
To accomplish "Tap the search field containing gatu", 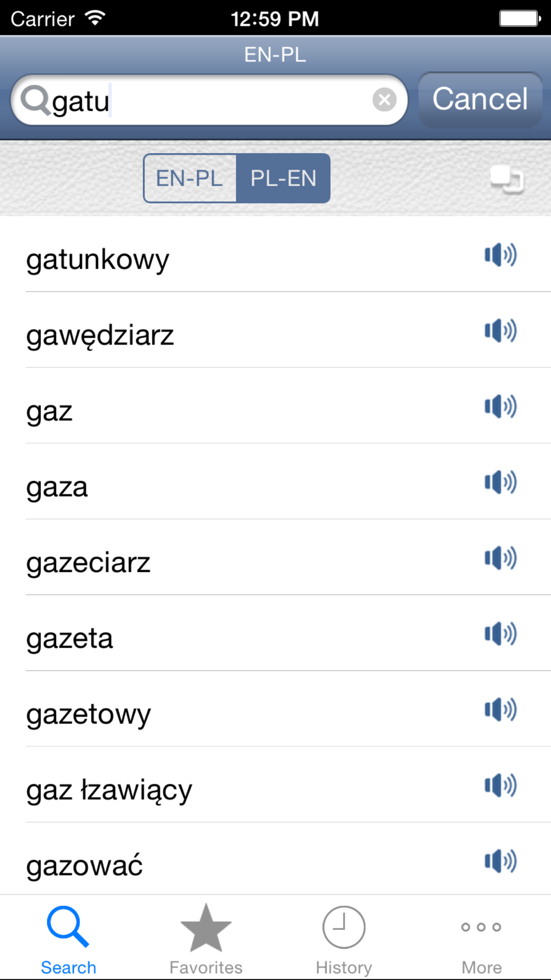I will coord(209,100).
